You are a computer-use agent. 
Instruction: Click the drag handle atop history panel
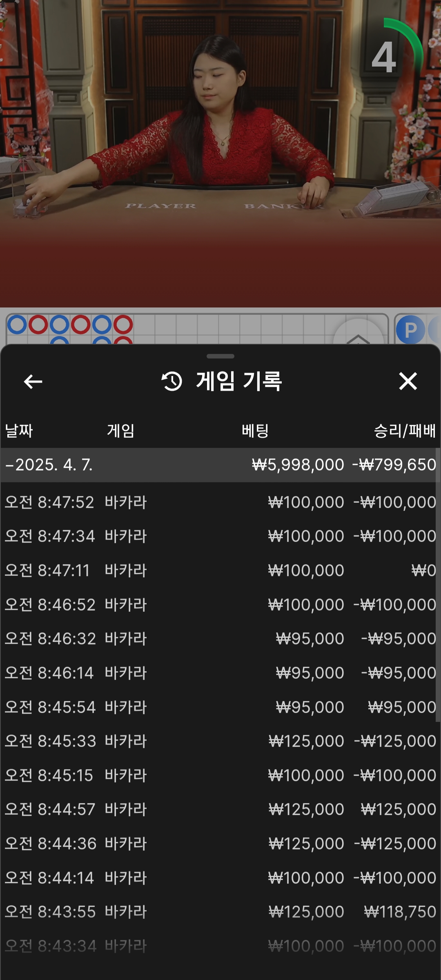click(220, 356)
